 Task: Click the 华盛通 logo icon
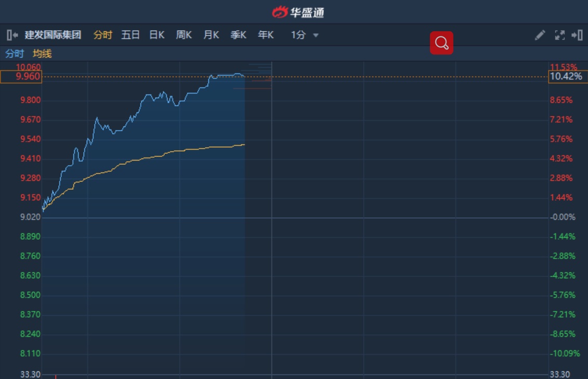tap(281, 11)
